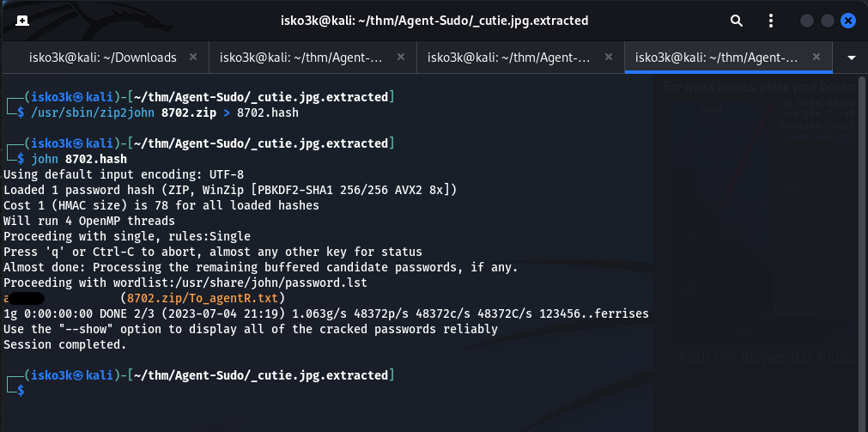The height and width of the screenshot is (432, 868).
Task: Select the active blue-underlined tab
Action: [716, 58]
